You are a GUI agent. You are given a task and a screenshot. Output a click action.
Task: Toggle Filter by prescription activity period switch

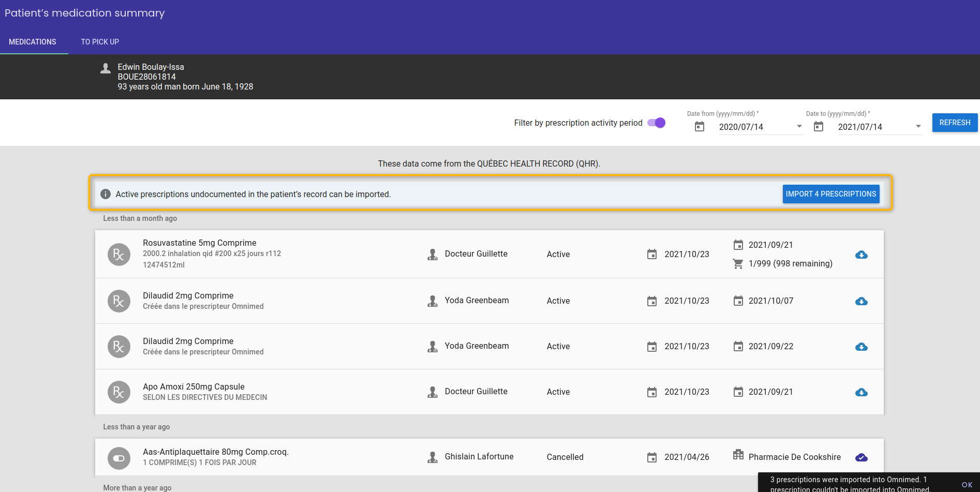657,123
